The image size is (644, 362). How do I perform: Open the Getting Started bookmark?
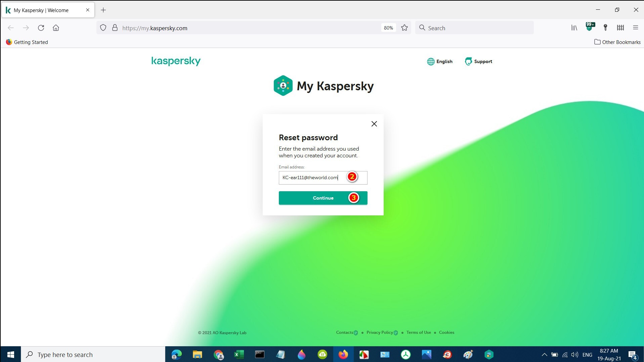(27, 42)
